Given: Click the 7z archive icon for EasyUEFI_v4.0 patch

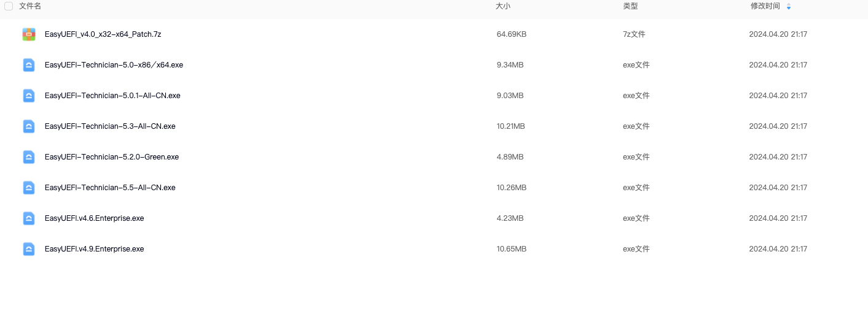Looking at the screenshot, I should 29,34.
